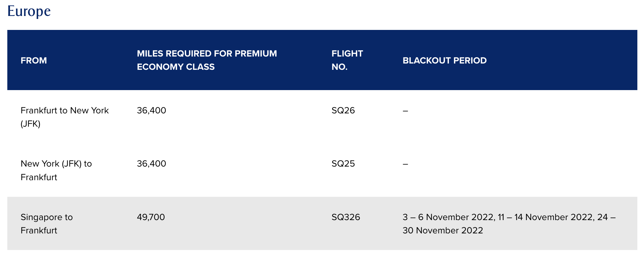This screenshot has height=254, width=644.
Task: Click the blackout dash in New York to Frankfurt row
Action: pos(405,164)
